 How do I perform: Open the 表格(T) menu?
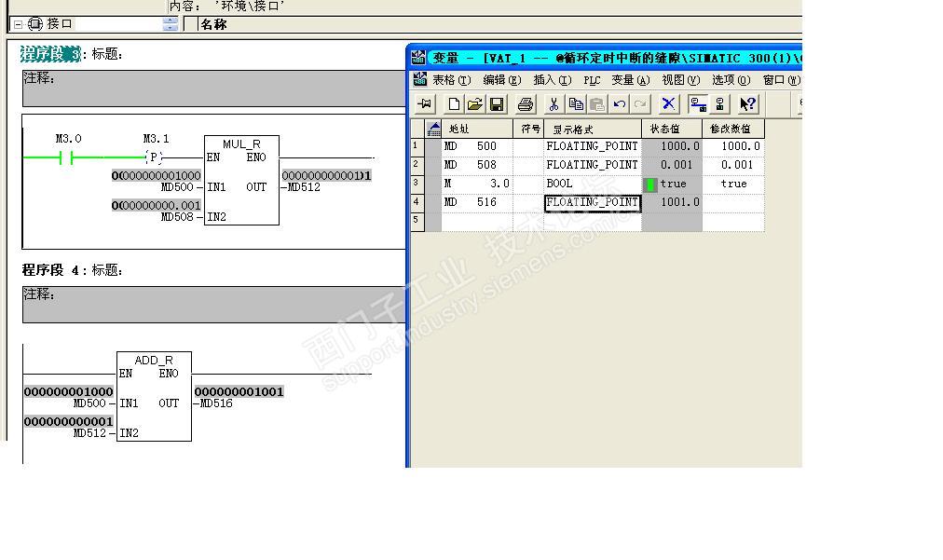pos(452,80)
